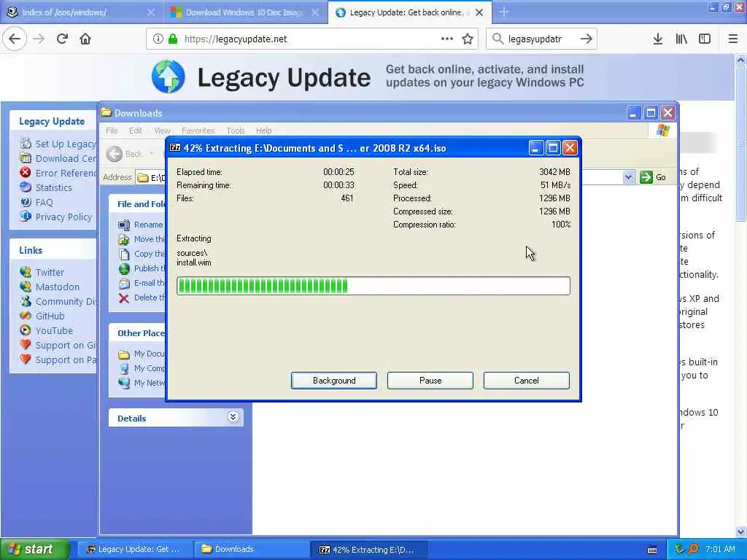Click Download Center sidebar link
This screenshot has height=560, width=747.
click(x=66, y=158)
